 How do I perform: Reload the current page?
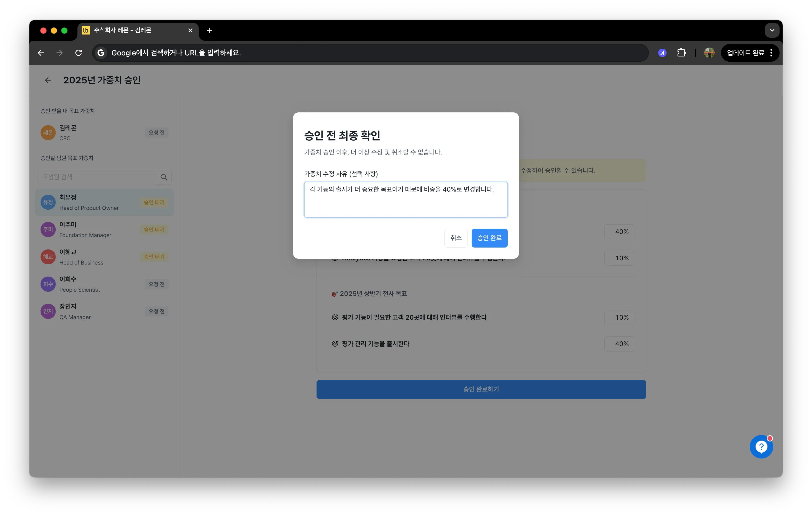click(78, 53)
